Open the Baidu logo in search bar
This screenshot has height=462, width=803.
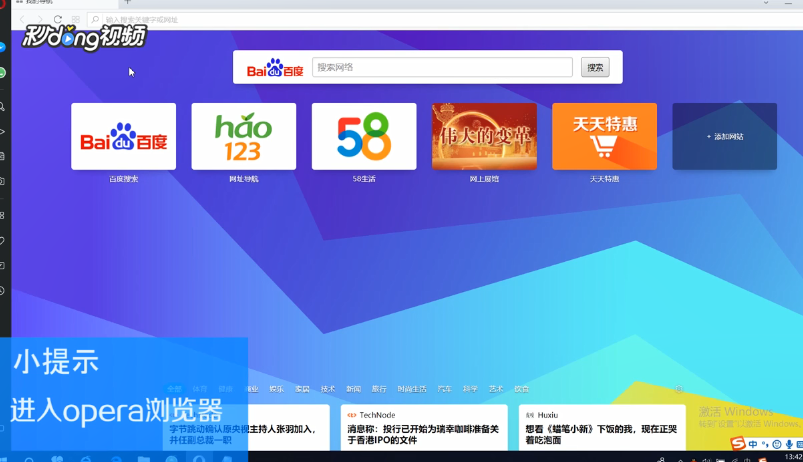[x=275, y=68]
